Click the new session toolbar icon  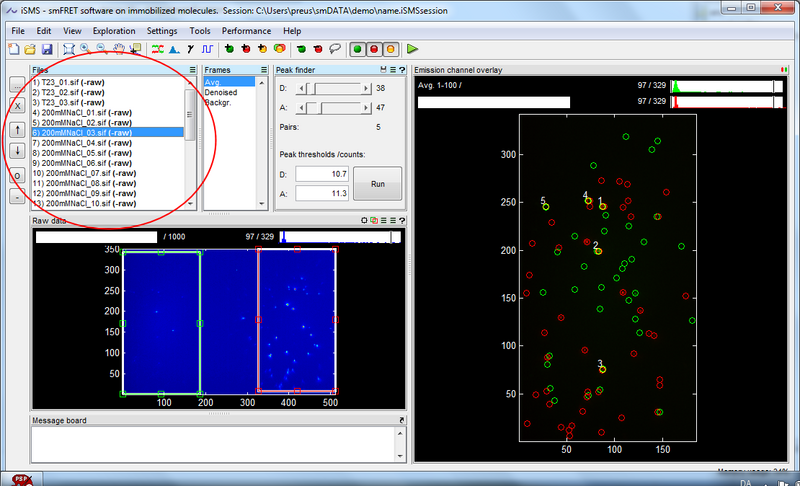tap(12, 48)
